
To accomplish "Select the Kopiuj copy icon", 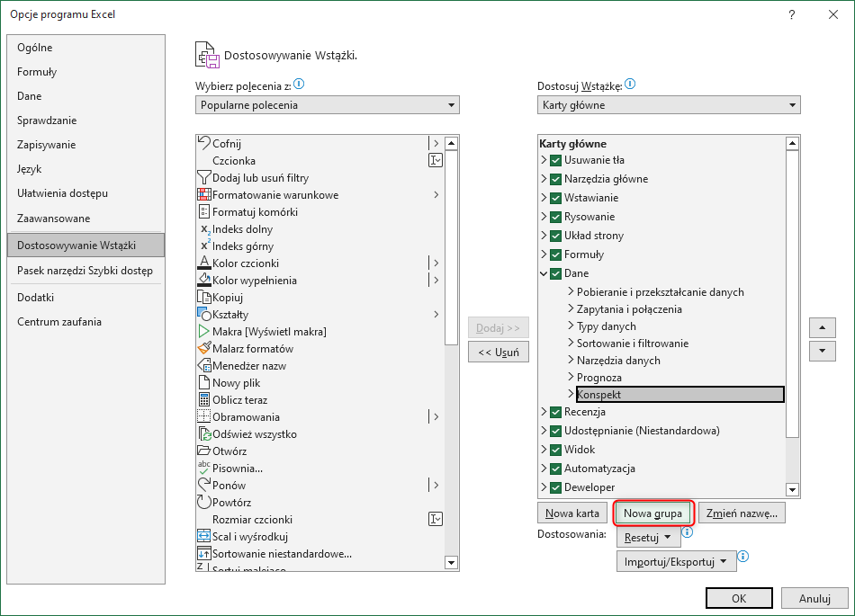I will click(x=203, y=298).
